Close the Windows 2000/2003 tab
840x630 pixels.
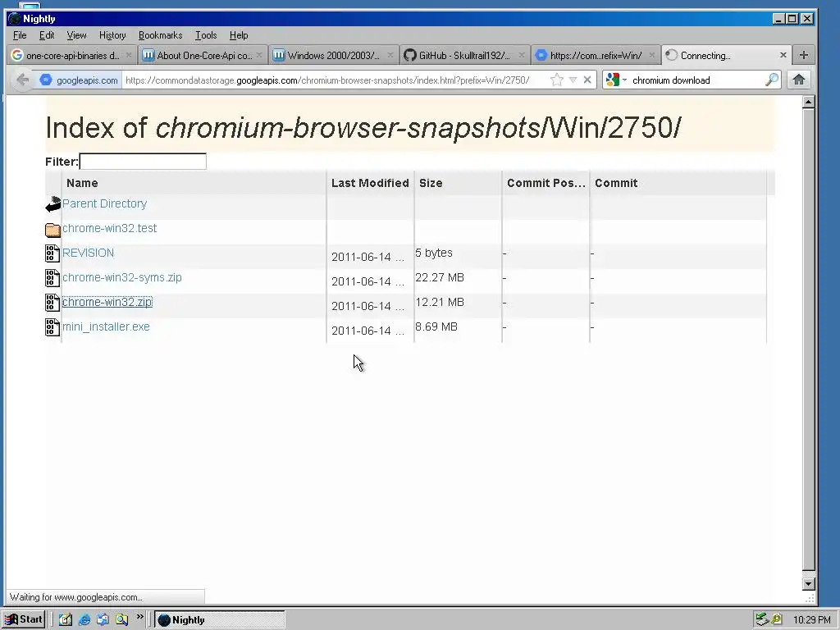click(x=390, y=55)
